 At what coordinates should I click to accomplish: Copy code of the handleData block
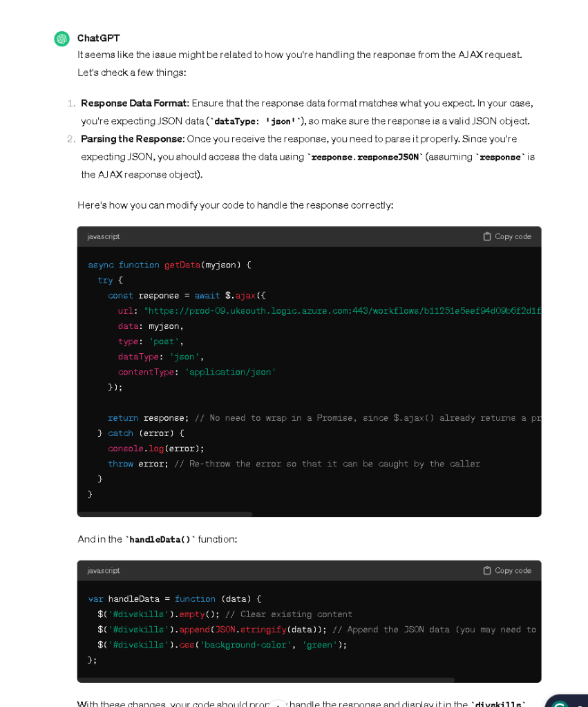(x=507, y=570)
